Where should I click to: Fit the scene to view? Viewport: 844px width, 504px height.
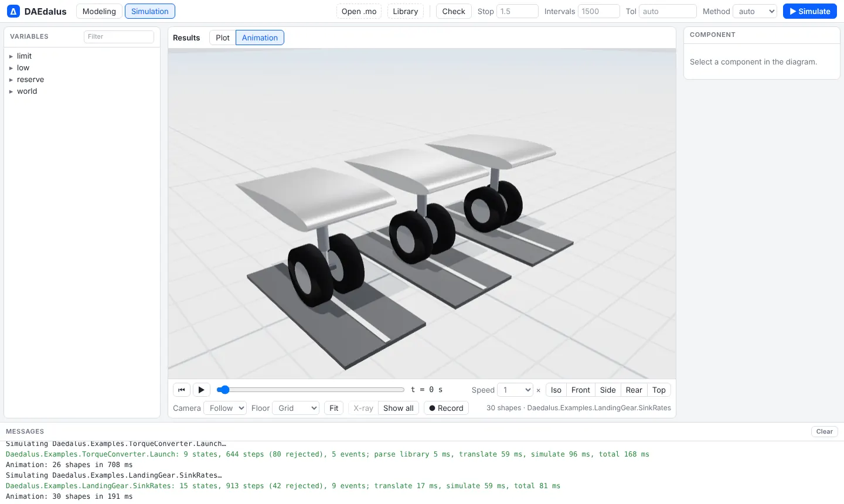pyautogui.click(x=333, y=408)
